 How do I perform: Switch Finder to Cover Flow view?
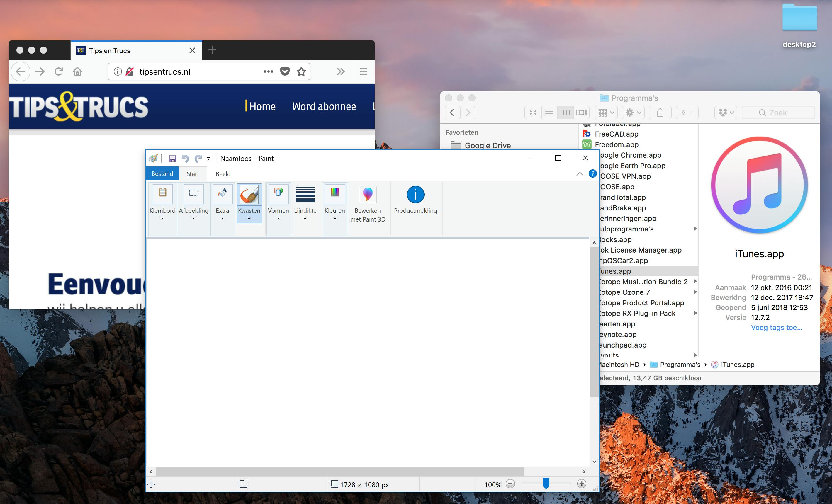tap(581, 113)
